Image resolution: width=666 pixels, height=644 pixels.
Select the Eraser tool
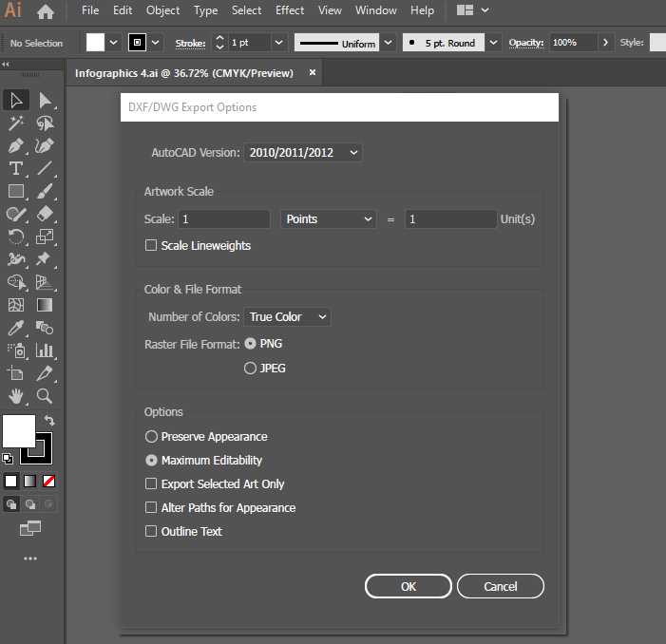pyautogui.click(x=45, y=214)
